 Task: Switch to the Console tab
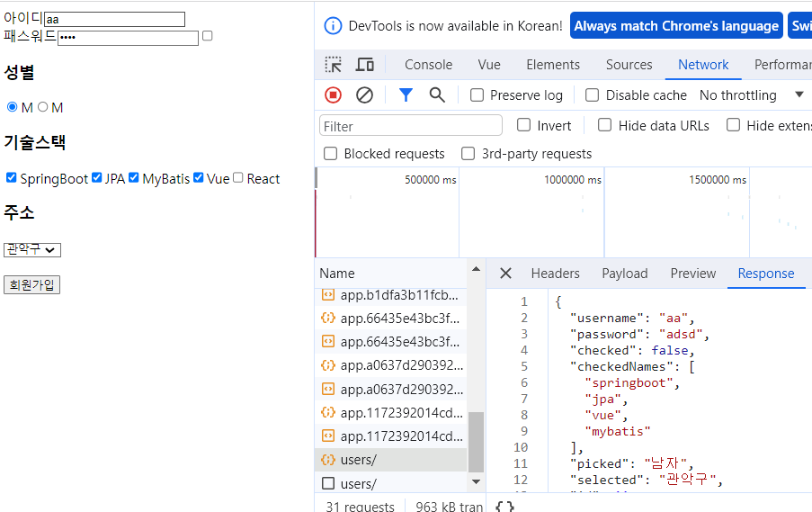pos(428,65)
